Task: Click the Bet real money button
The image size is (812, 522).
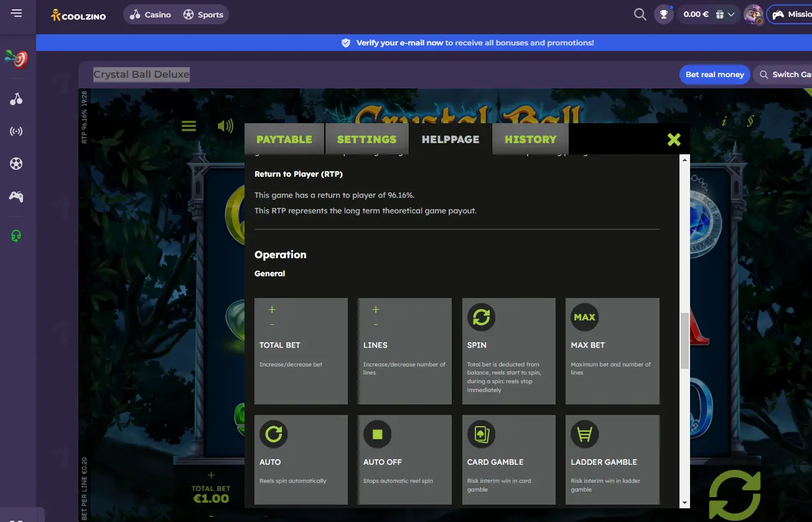Action: click(714, 75)
